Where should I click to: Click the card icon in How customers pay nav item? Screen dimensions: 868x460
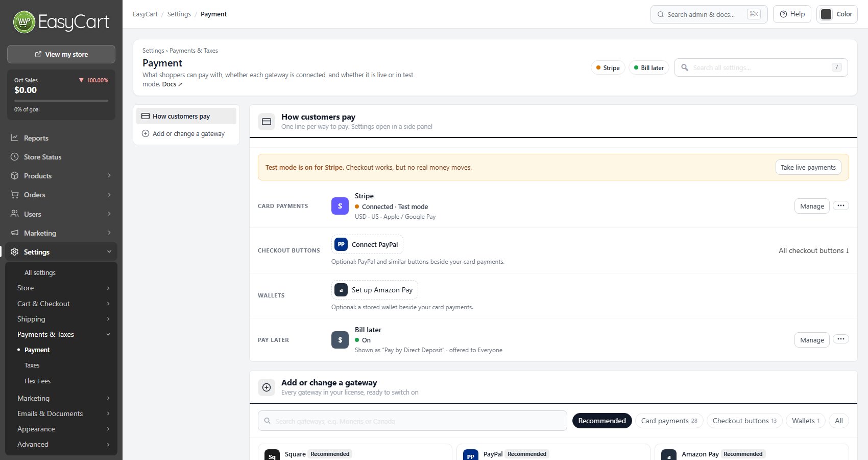[146, 116]
